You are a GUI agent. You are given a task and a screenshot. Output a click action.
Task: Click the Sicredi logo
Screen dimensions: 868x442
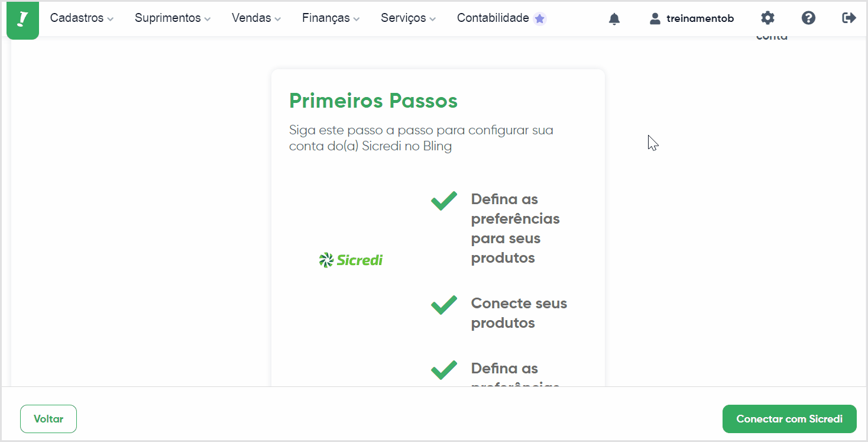[x=351, y=260]
